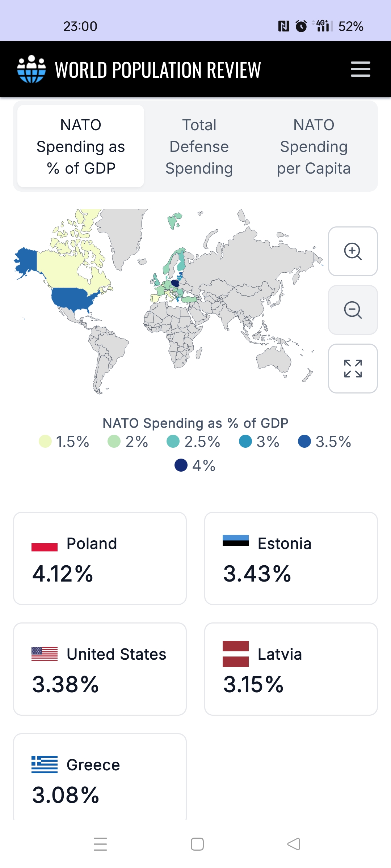Click the 1.5% legend color dot
The height and width of the screenshot is (868, 391).
(45, 442)
